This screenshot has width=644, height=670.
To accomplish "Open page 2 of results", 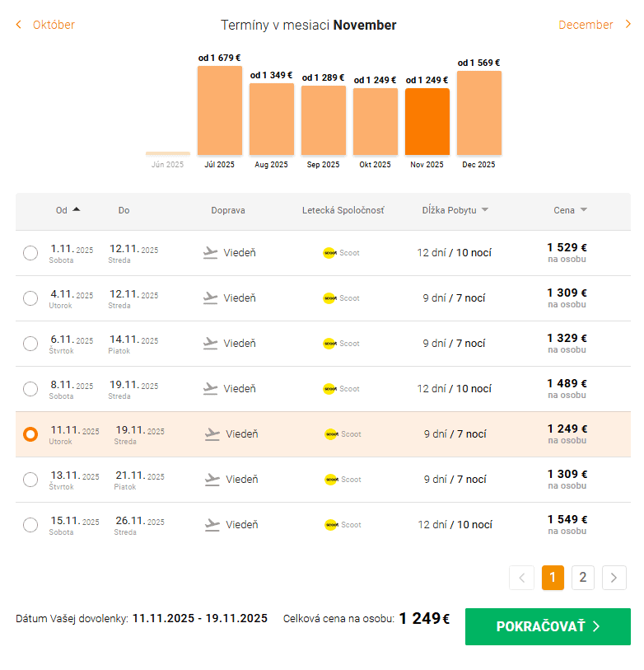I will pyautogui.click(x=583, y=578).
